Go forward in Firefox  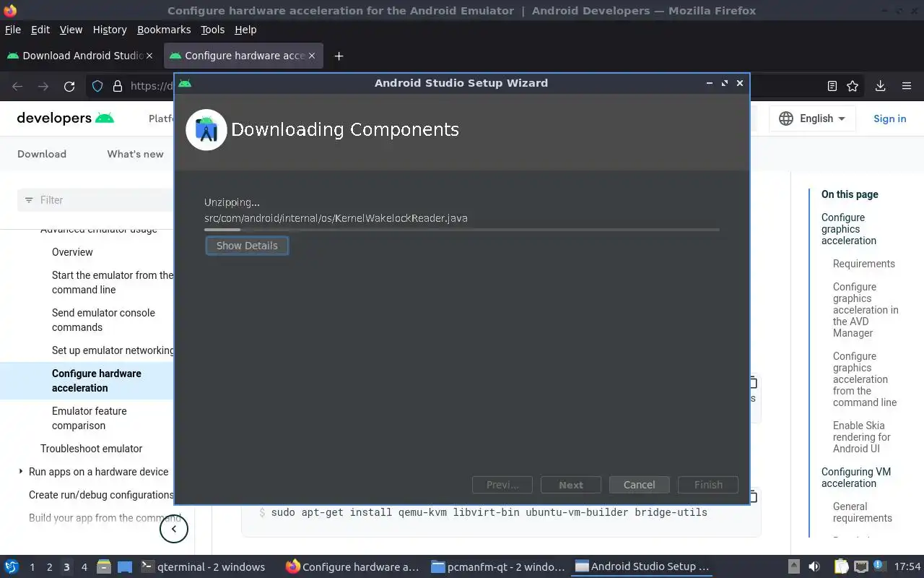[x=43, y=86]
